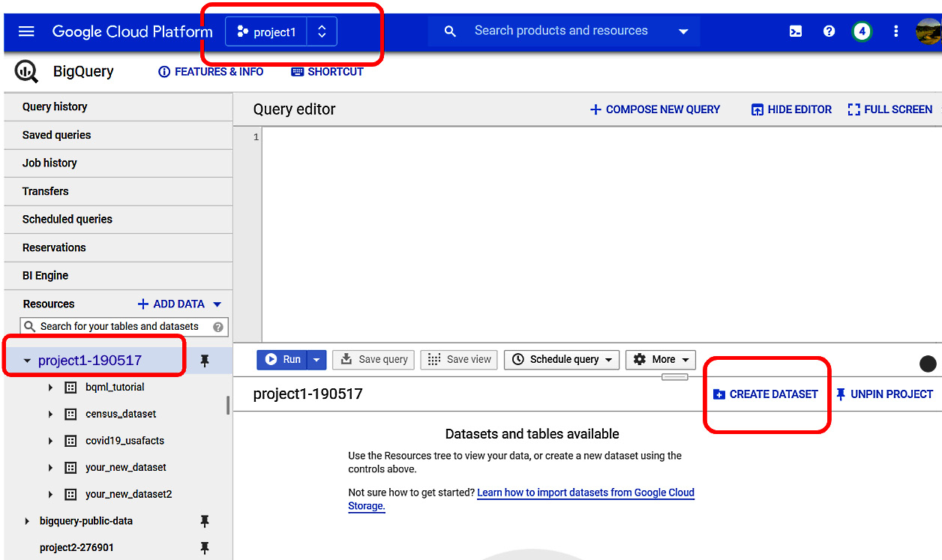Click the pin icon next to project1-190517

(204, 361)
